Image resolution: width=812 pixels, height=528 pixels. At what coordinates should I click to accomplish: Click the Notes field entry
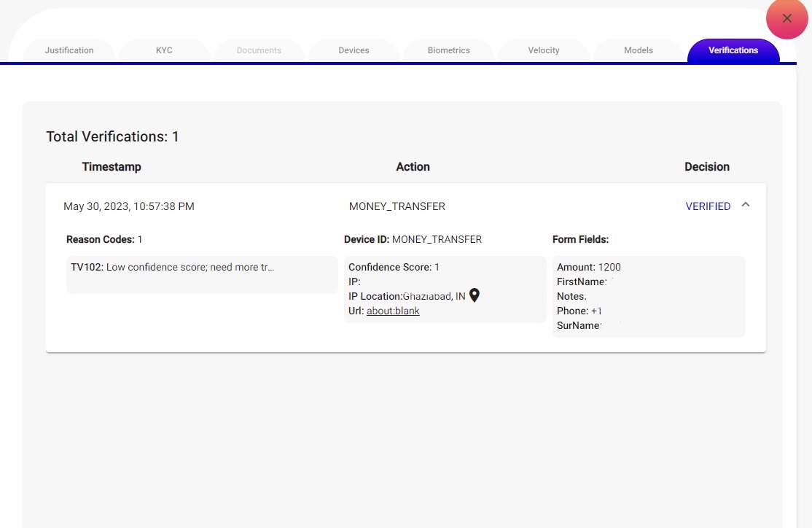[x=571, y=296]
